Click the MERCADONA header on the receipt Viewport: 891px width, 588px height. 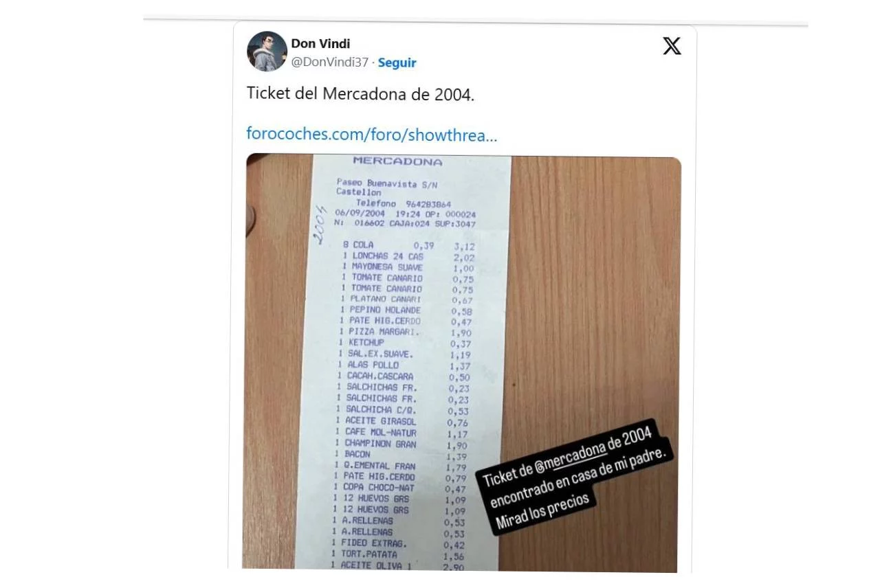point(397,161)
